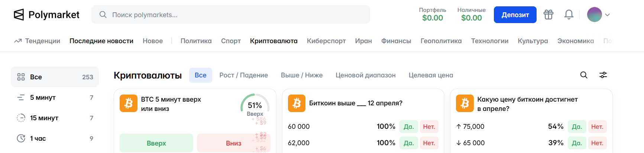Viewport: 644px width, 153px height.
Task: Select the Выше / Ниже filter
Action: 301,75
